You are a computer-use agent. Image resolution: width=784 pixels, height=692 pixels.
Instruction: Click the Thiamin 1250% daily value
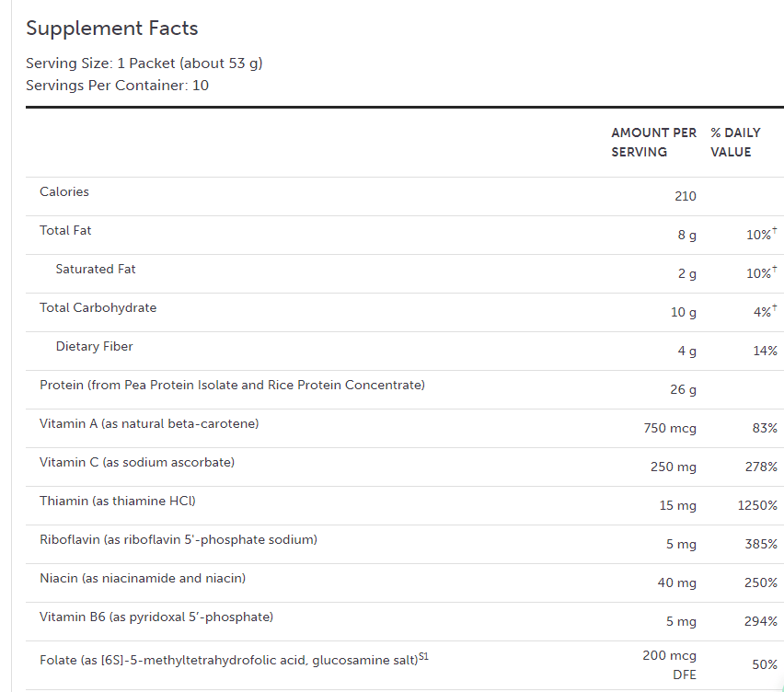click(x=758, y=506)
